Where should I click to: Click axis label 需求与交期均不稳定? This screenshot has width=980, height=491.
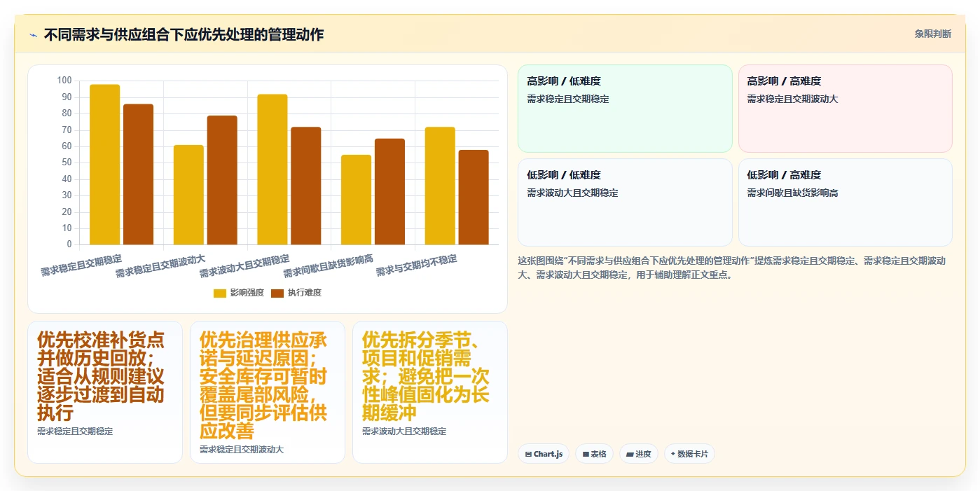pos(417,265)
